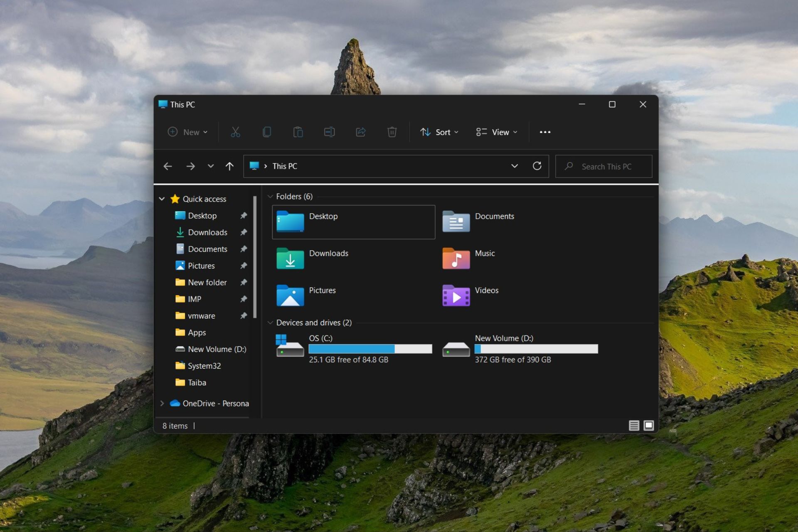Collapse the Quick access tree node
This screenshot has width=798, height=532.
point(162,199)
